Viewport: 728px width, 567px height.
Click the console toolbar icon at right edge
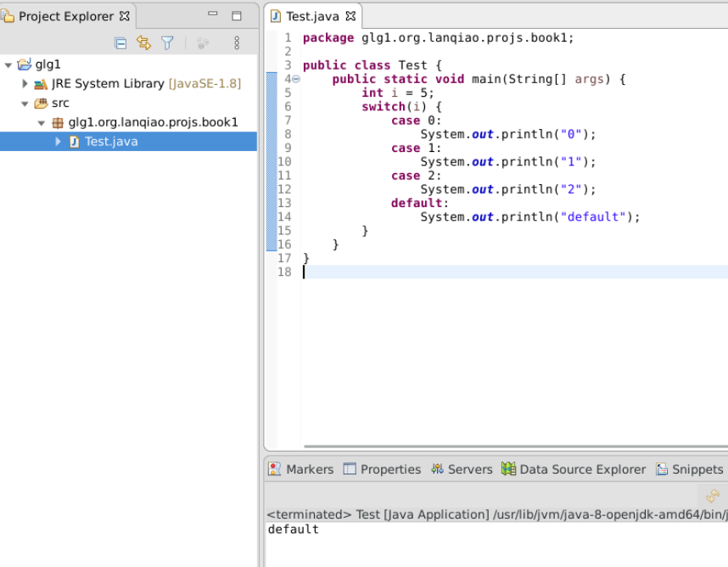click(x=713, y=496)
